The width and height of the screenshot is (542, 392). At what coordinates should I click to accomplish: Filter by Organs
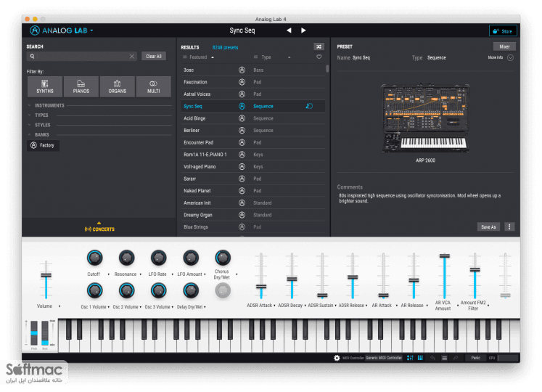[x=118, y=86]
